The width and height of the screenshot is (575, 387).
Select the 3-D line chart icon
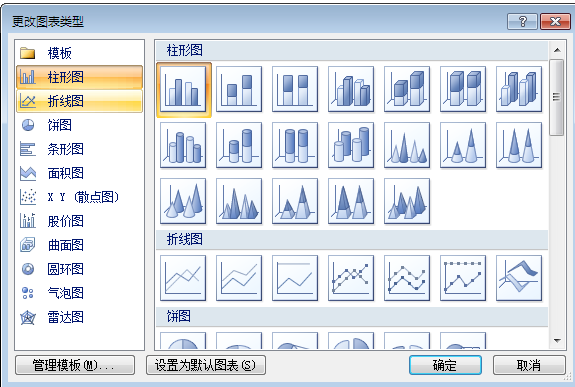tap(519, 278)
